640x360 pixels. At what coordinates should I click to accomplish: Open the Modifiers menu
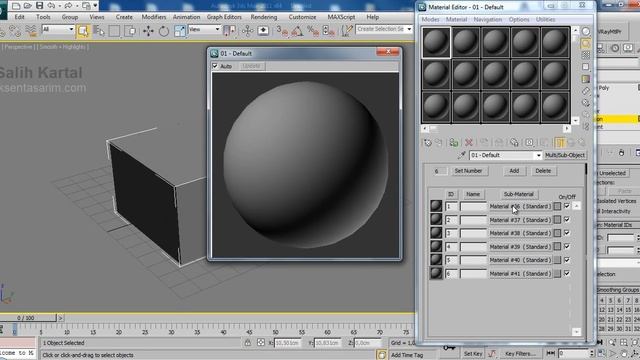pyautogui.click(x=153, y=17)
